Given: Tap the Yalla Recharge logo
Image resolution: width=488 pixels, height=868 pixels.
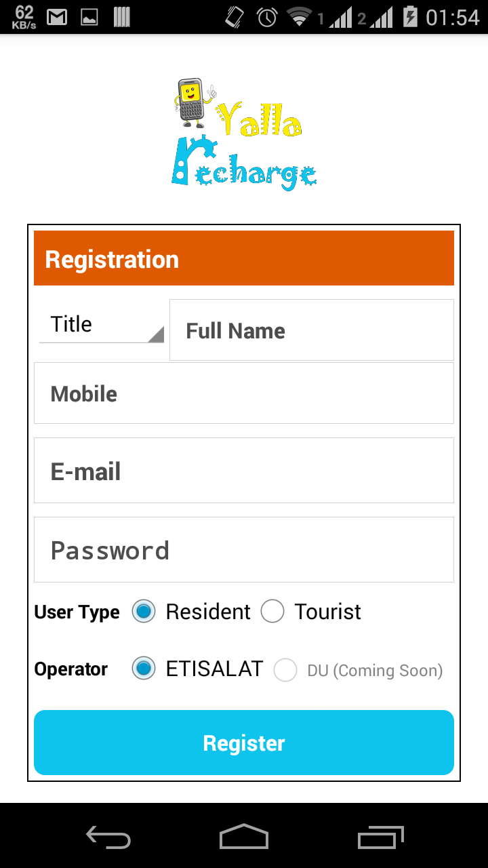Looking at the screenshot, I should pos(244,134).
